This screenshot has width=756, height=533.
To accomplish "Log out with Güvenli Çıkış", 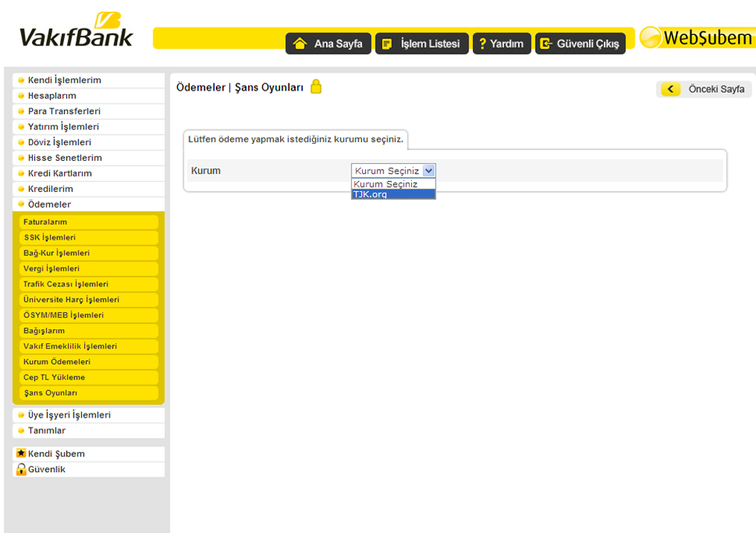I will 580,44.
